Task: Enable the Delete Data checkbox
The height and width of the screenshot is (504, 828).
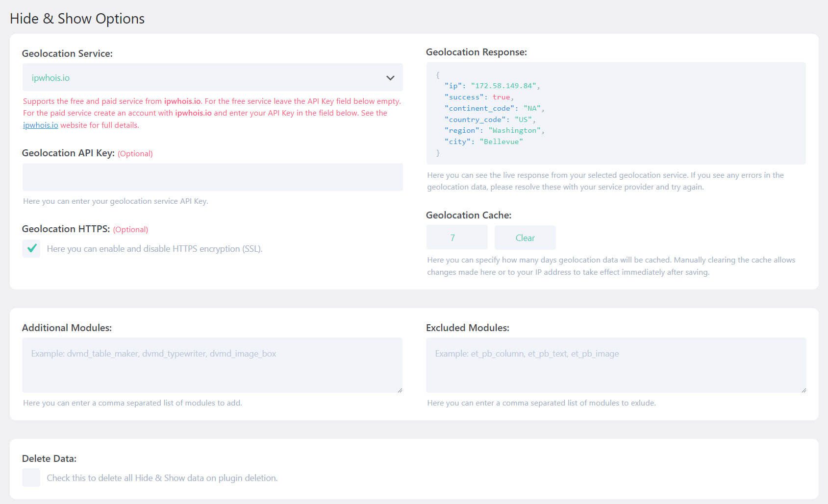Action: (x=31, y=477)
